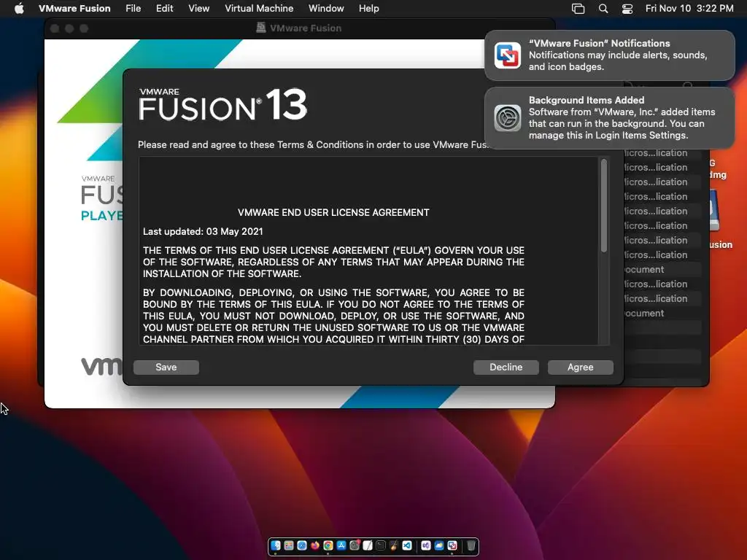
Task: Launch Firefox from the Dock
Action: 315,545
